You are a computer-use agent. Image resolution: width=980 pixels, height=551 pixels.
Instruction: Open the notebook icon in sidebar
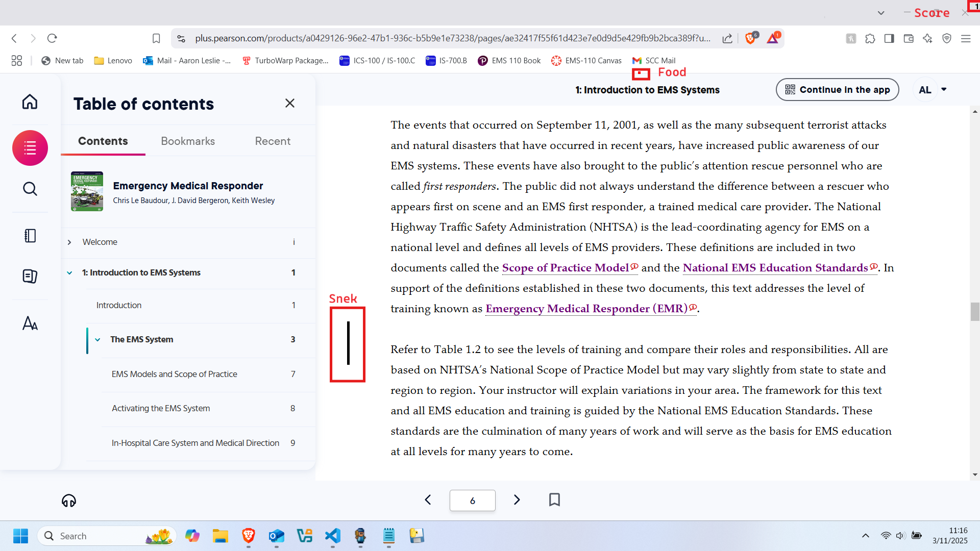pyautogui.click(x=30, y=236)
